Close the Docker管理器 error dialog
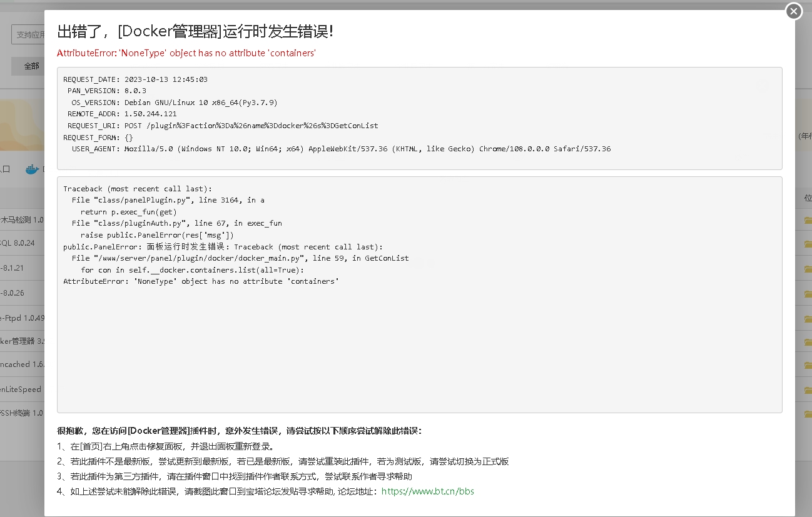The image size is (812, 517). (794, 11)
